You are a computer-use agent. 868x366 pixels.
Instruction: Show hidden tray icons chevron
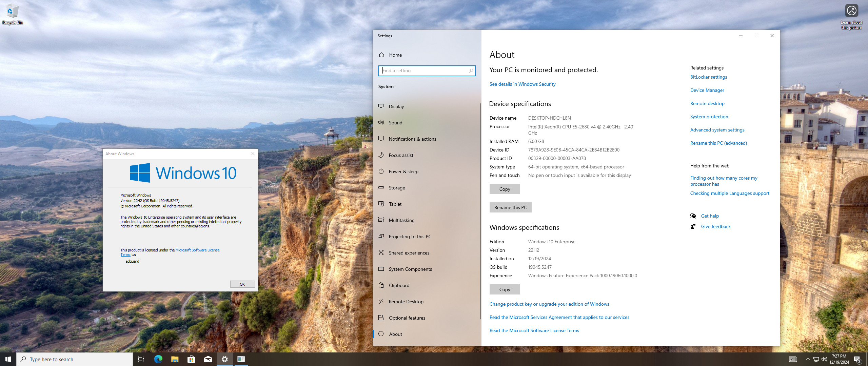coord(808,359)
